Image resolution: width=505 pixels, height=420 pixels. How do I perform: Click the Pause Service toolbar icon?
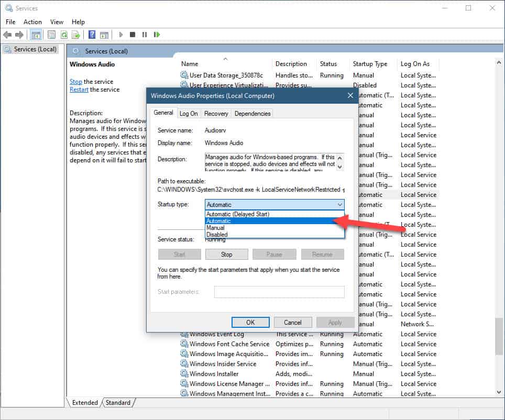click(x=144, y=35)
